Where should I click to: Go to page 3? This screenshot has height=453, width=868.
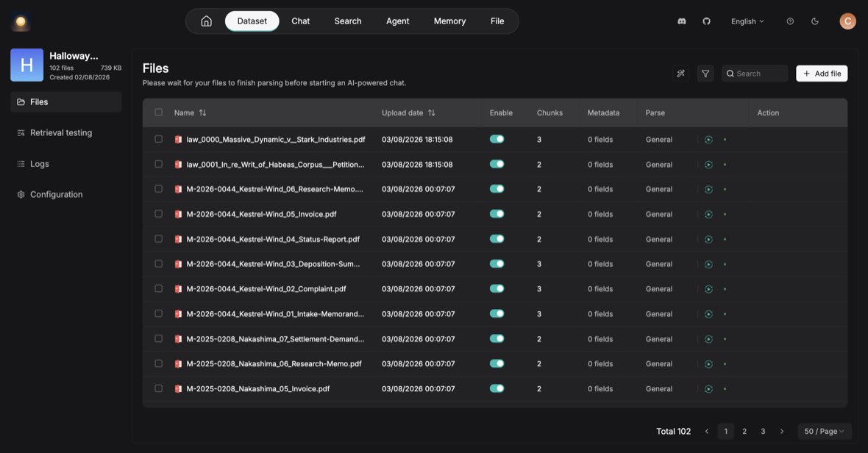pos(763,432)
